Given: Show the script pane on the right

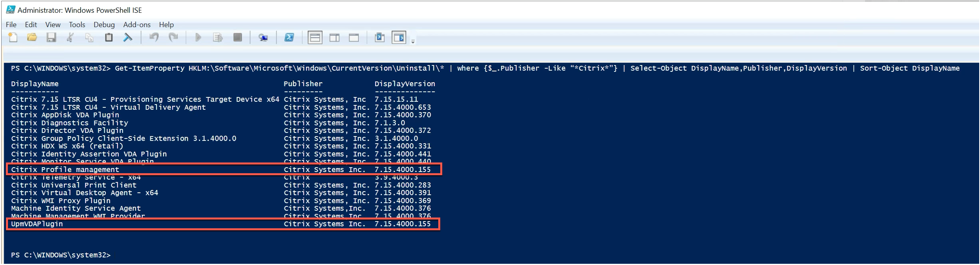Looking at the screenshot, I should click(x=334, y=38).
